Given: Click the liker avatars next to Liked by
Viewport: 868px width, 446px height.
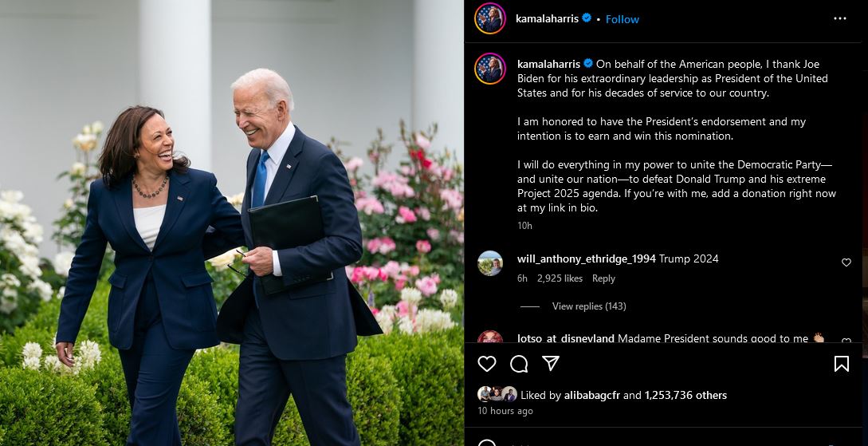Looking at the screenshot, I should (497, 394).
